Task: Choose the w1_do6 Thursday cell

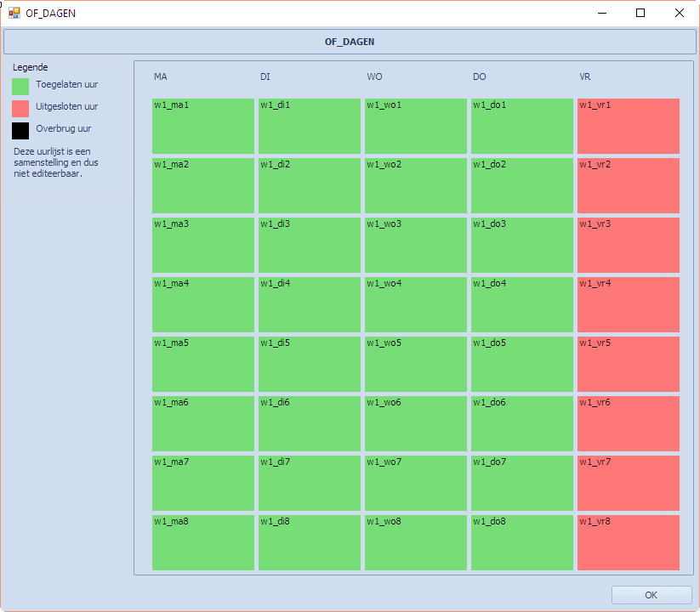Action: click(522, 423)
